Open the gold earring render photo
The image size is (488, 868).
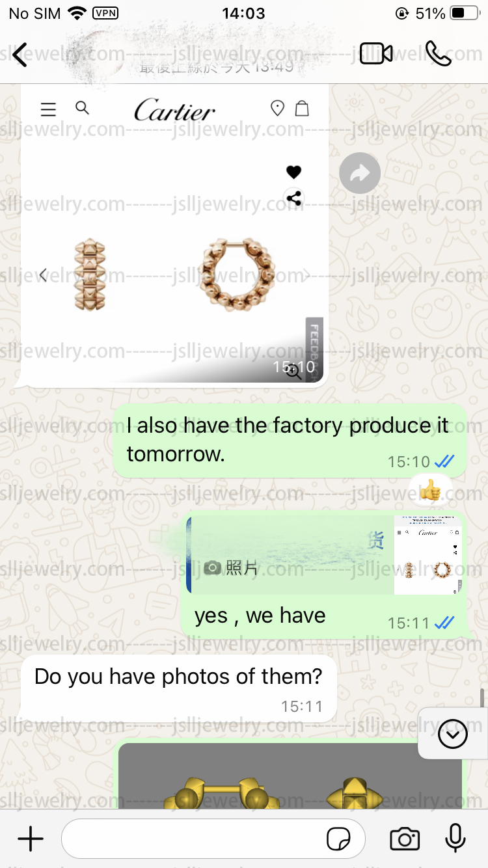tap(290, 776)
